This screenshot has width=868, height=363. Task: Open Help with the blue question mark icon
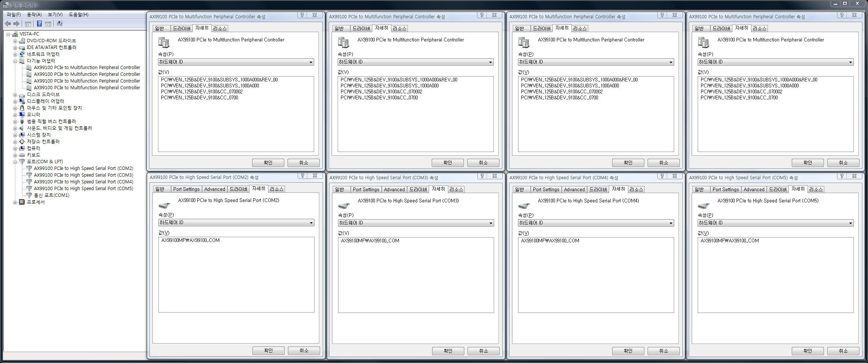[x=39, y=24]
